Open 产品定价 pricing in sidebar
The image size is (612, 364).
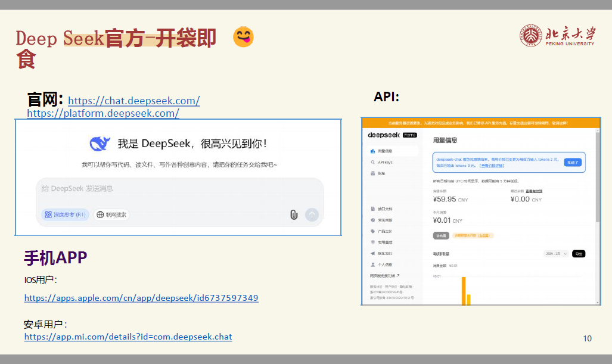click(x=382, y=231)
